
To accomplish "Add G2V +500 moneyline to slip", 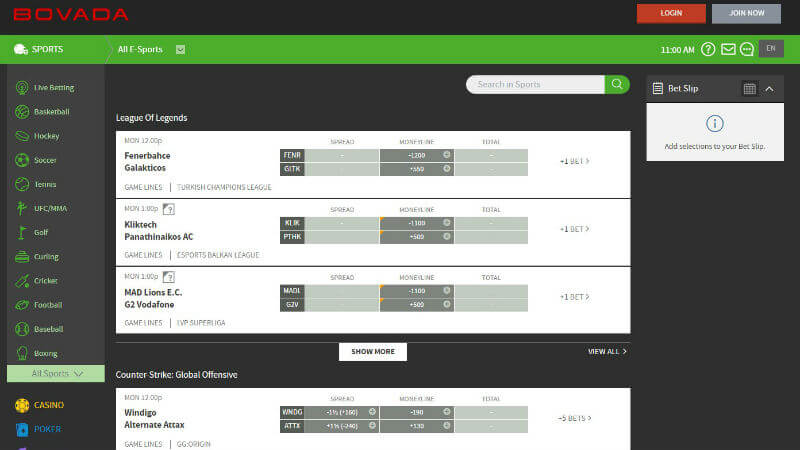I will [x=417, y=305].
